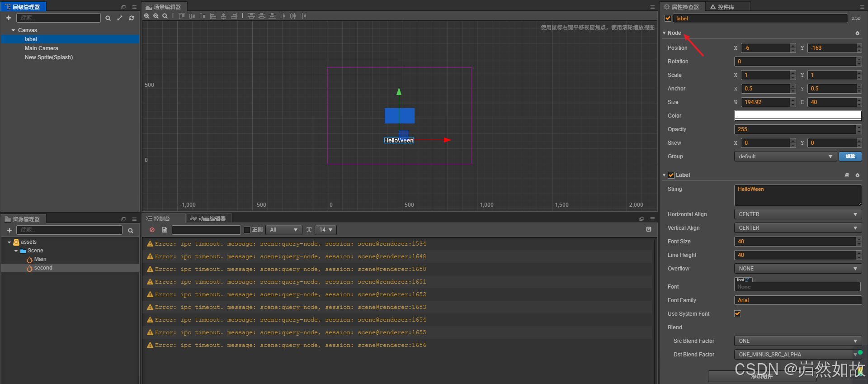Uncheck Use System Font
This screenshot has width=868, height=384.
click(737, 313)
